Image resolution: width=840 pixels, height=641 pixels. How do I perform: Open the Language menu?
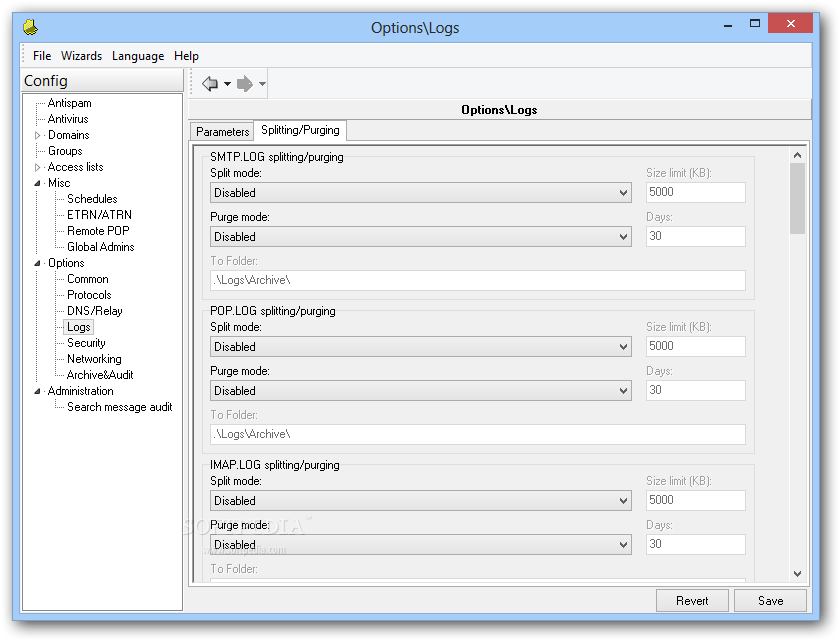(x=138, y=56)
